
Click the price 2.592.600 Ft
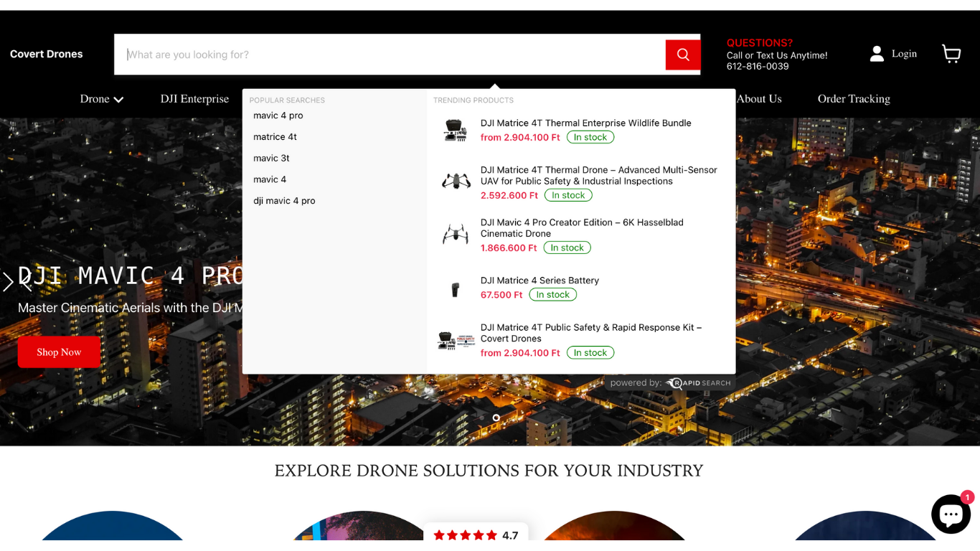[509, 196]
